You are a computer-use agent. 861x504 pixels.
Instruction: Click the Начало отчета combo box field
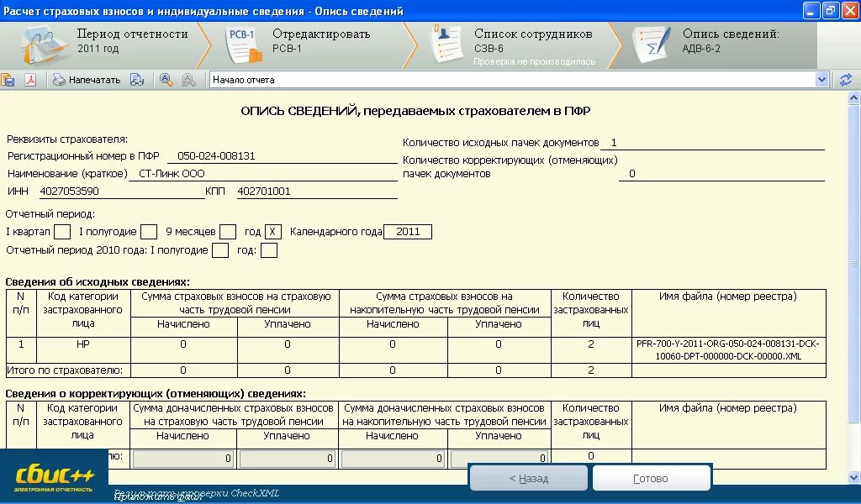(x=518, y=80)
